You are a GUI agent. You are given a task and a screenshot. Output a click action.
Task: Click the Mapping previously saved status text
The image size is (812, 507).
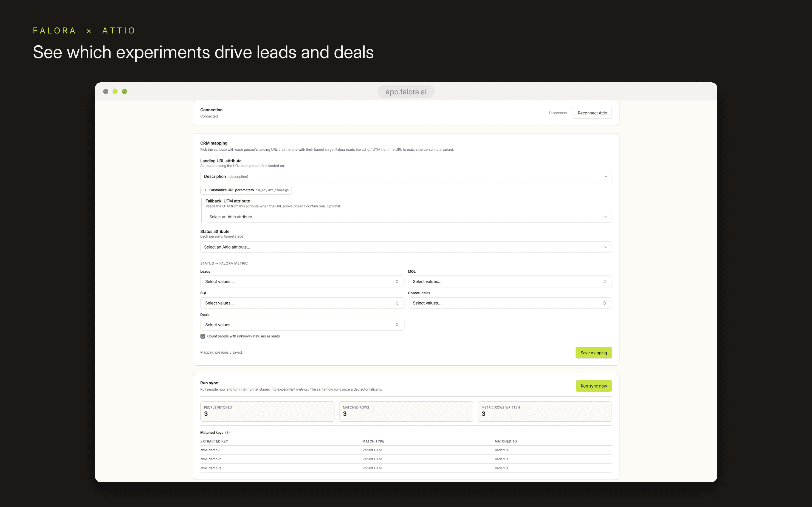coord(221,353)
